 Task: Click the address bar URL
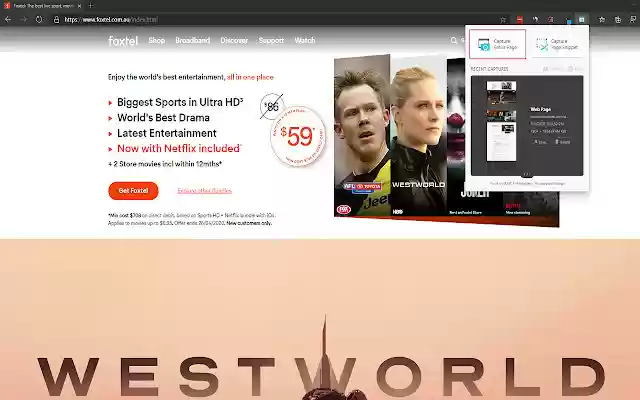point(111,20)
